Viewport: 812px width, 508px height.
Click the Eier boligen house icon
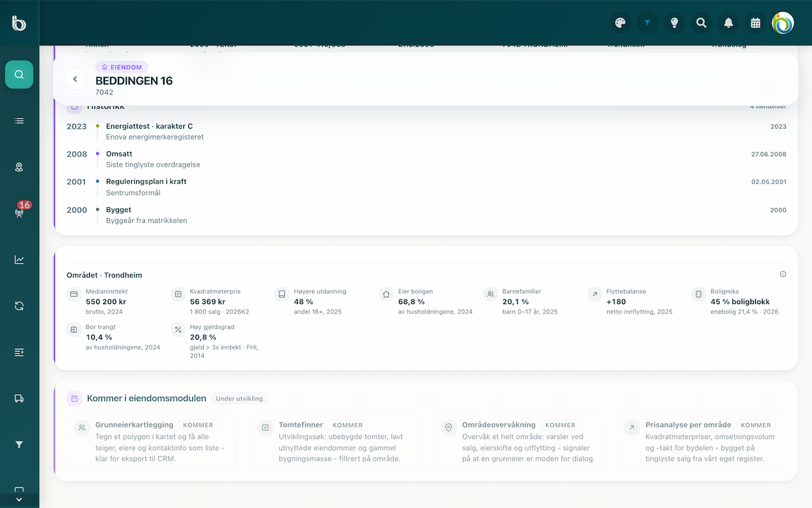click(386, 295)
